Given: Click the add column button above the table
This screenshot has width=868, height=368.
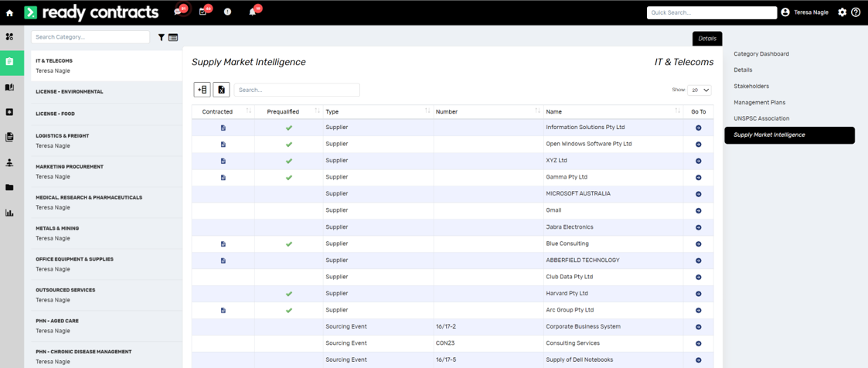Looking at the screenshot, I should pyautogui.click(x=202, y=90).
